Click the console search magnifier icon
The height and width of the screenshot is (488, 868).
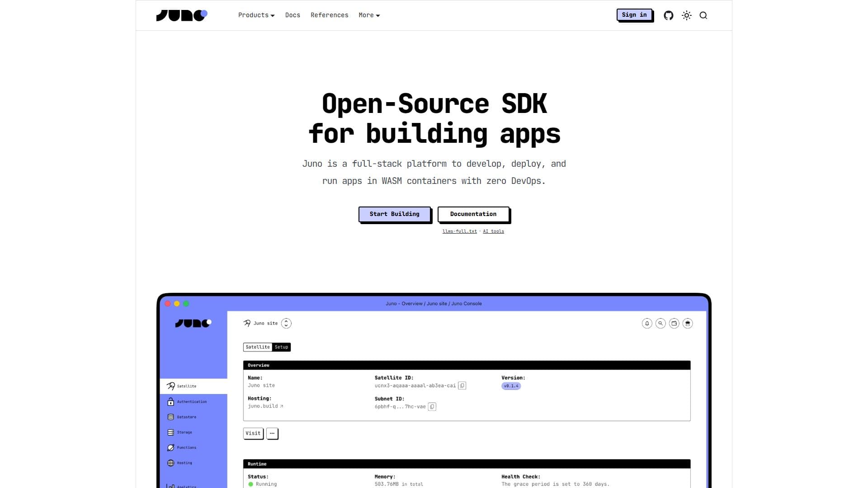[660, 324]
